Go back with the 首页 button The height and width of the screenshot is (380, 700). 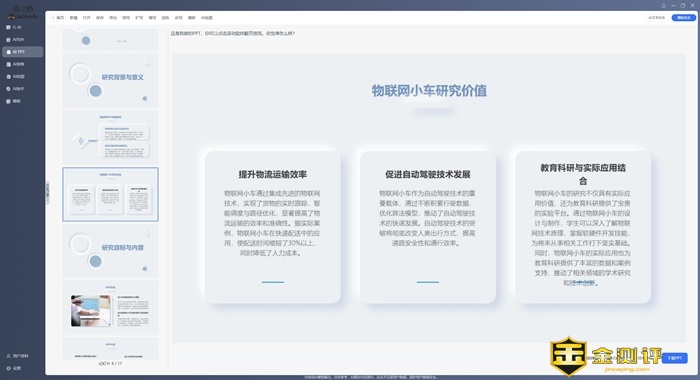(x=58, y=18)
